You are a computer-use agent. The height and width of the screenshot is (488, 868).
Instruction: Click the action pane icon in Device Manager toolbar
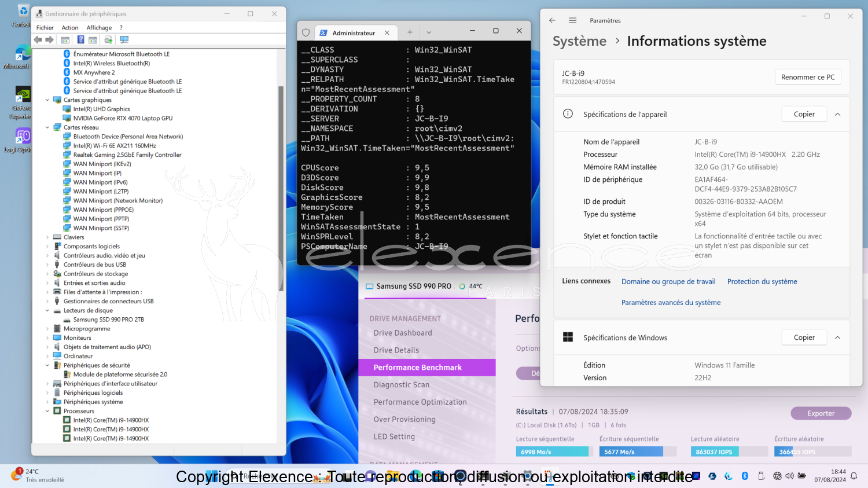tap(93, 40)
